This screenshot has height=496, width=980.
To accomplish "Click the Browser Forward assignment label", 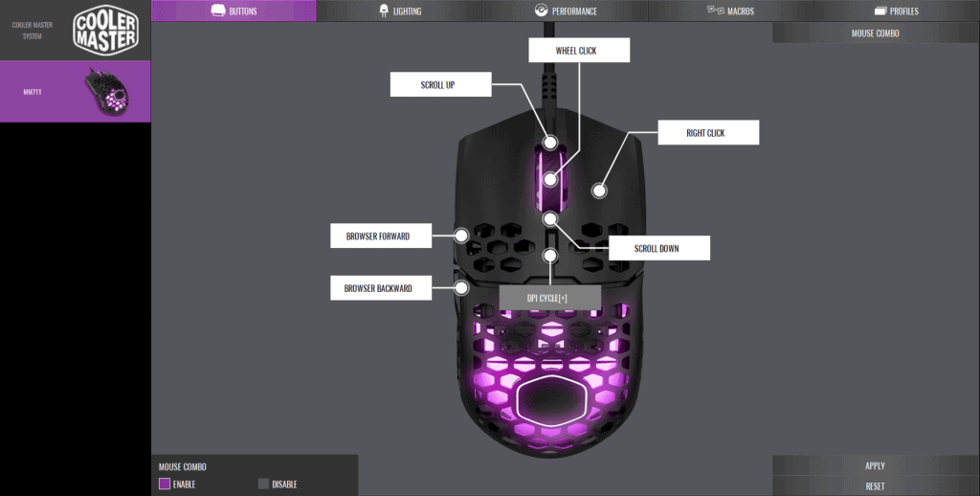I will [381, 236].
